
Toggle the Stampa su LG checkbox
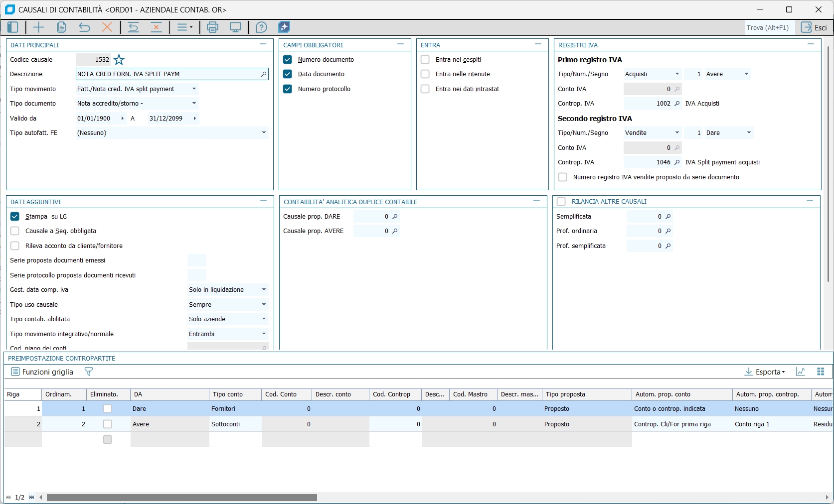point(15,217)
